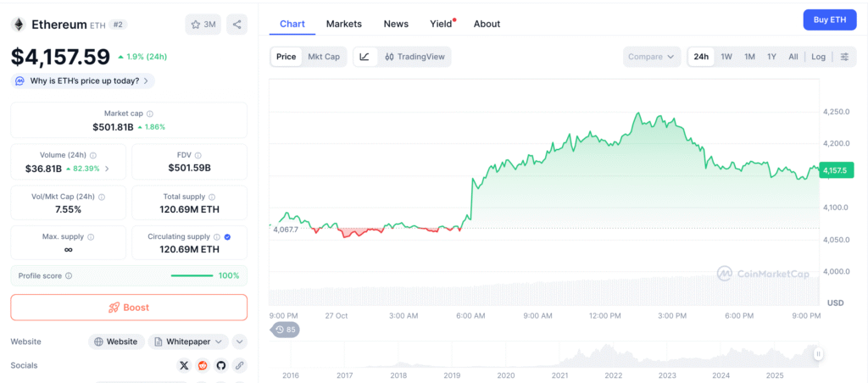
Task: Open Ethereum's Reddit social icon
Action: (203, 365)
